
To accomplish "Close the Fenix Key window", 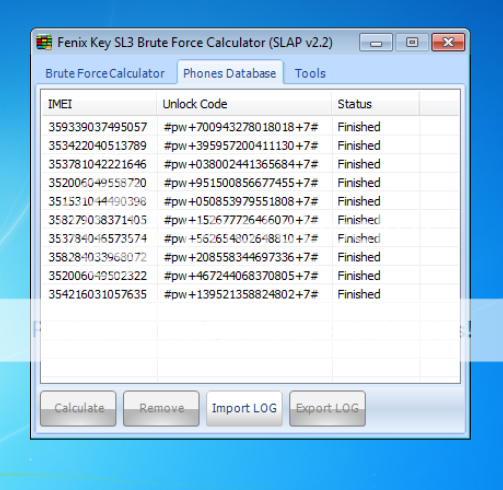I will [x=448, y=43].
